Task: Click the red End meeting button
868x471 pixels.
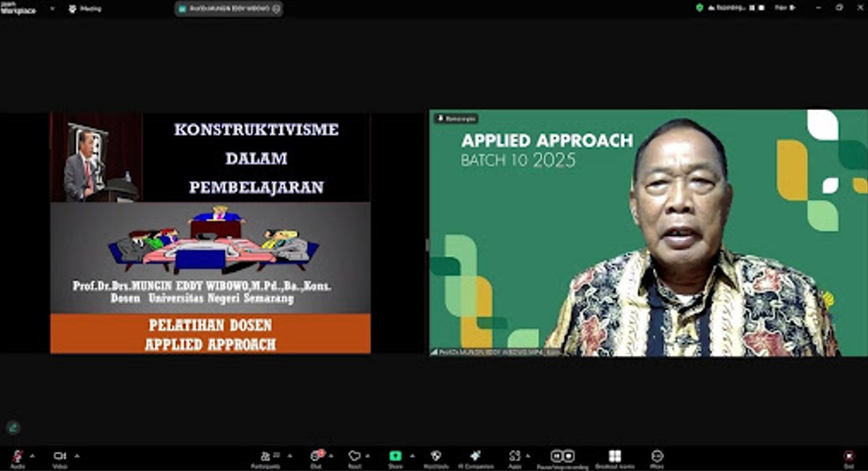Action: click(x=848, y=458)
